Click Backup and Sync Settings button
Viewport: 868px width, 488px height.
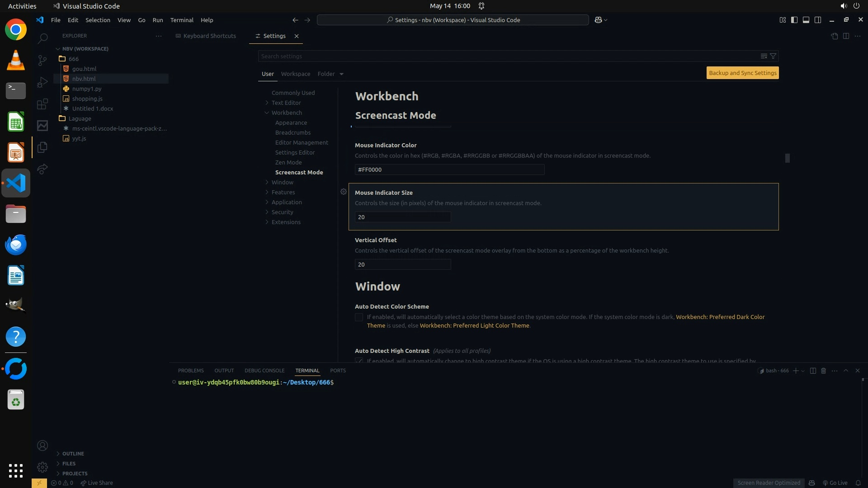click(x=742, y=73)
